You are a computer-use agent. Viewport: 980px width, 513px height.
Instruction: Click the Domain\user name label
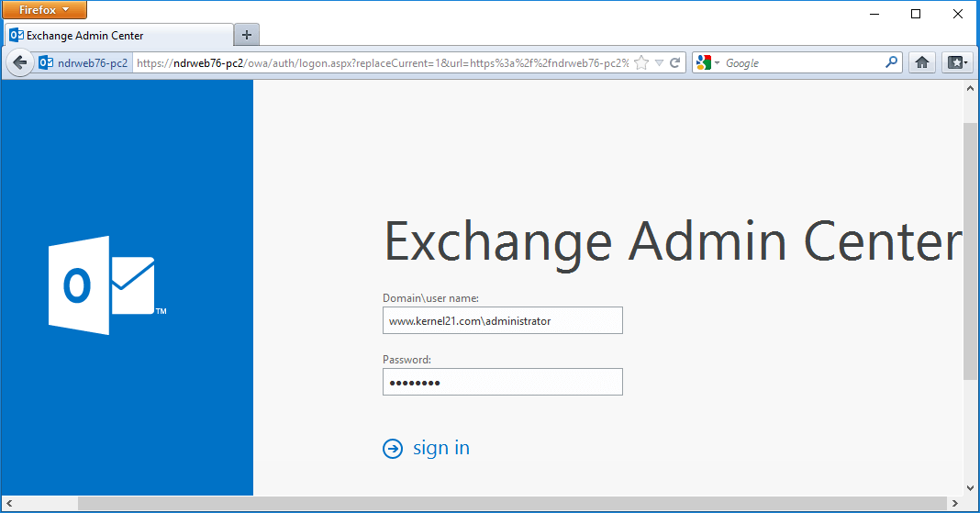tap(430, 298)
